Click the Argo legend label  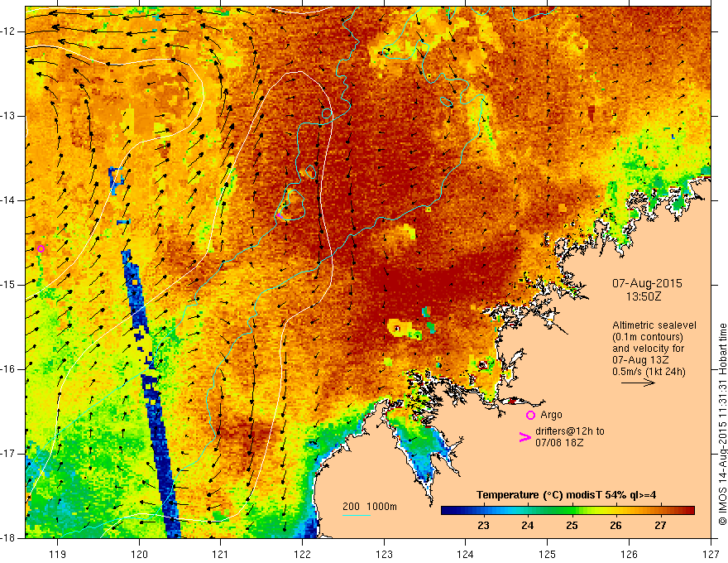[x=551, y=415]
